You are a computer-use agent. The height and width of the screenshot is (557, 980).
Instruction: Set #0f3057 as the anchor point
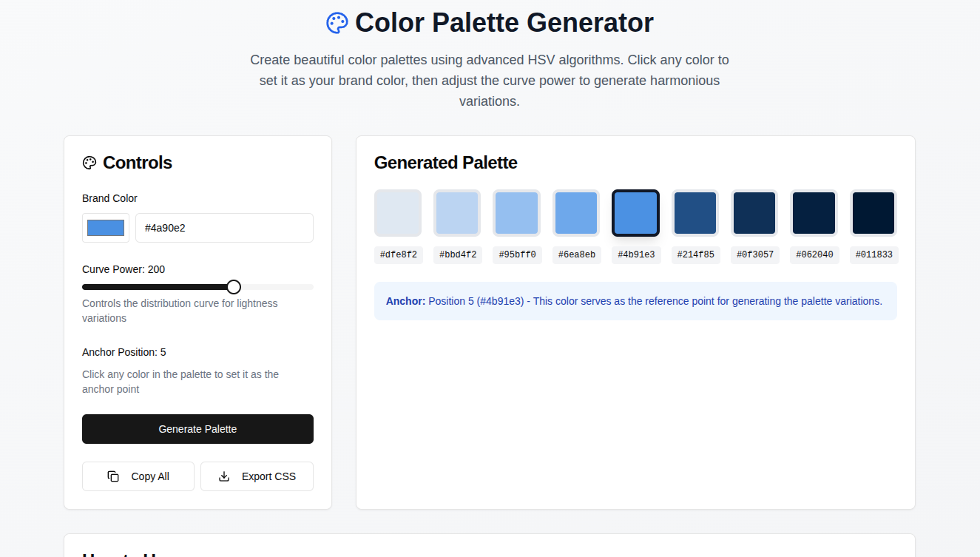click(x=755, y=212)
